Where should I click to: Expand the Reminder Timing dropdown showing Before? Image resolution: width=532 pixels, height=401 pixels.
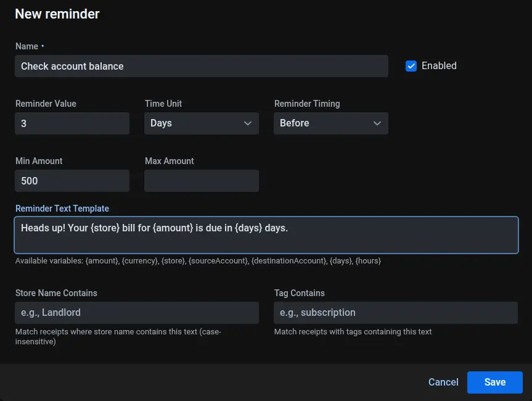pyautogui.click(x=330, y=123)
